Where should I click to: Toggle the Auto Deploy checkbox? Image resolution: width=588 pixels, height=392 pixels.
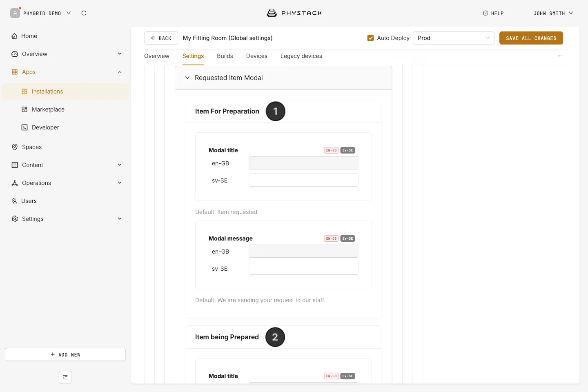371,38
